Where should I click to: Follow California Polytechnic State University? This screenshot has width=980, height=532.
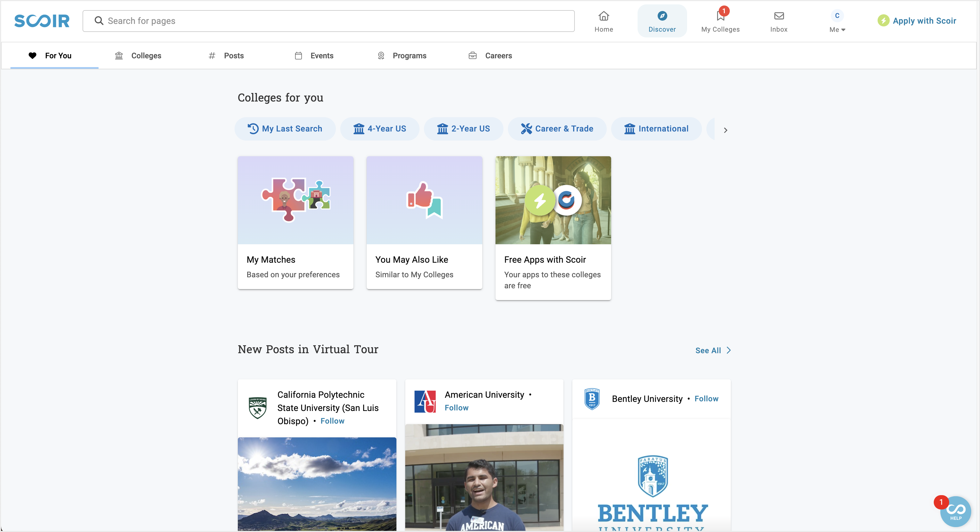point(332,421)
